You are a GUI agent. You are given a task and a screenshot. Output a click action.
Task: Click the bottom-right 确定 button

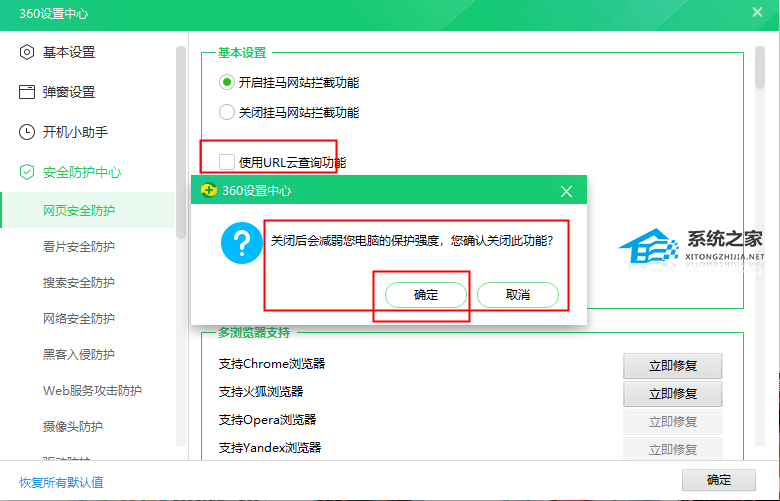tap(719, 480)
